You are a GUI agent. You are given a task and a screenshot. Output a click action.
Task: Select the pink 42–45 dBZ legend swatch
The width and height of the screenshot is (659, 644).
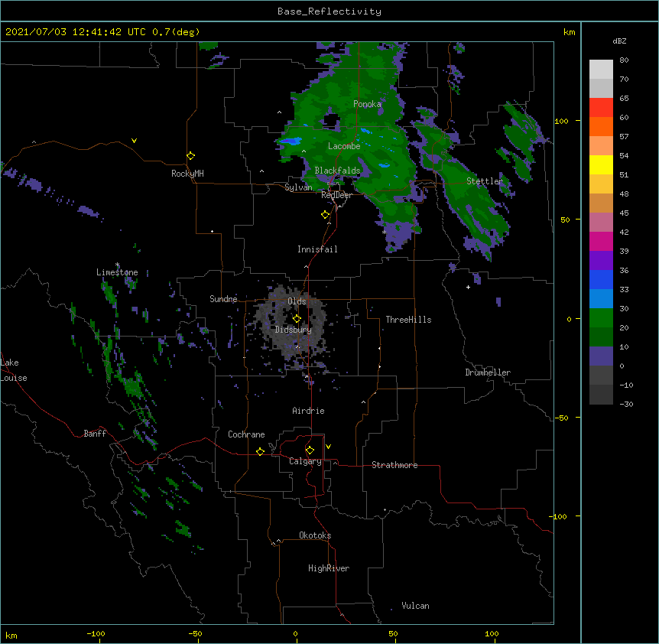pos(601,223)
